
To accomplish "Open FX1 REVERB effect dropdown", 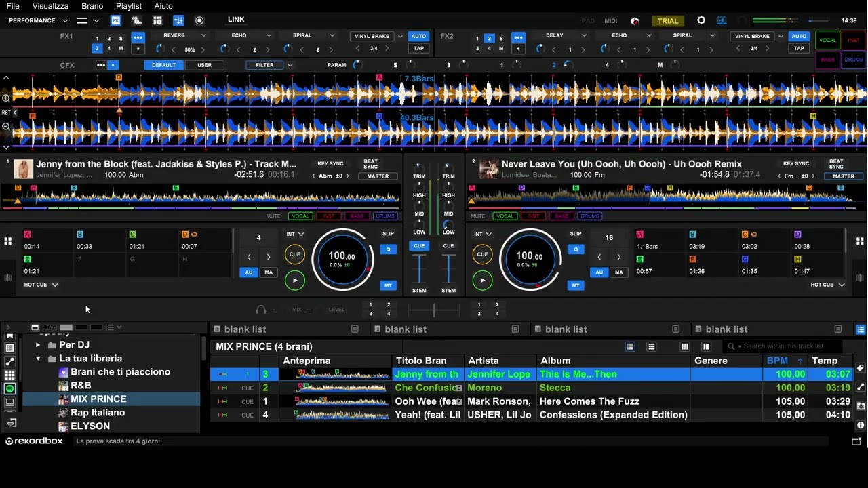I will click(203, 35).
